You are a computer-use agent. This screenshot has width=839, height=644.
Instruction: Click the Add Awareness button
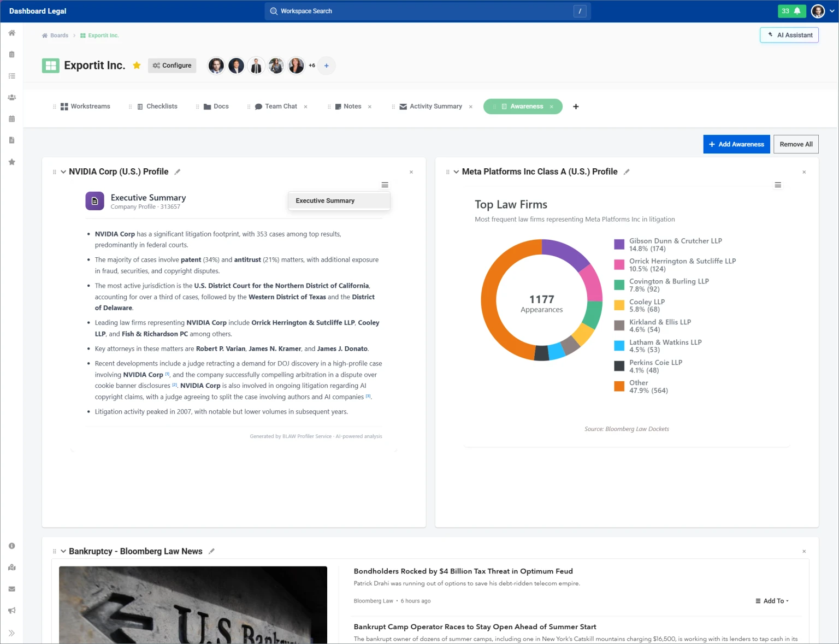click(736, 144)
